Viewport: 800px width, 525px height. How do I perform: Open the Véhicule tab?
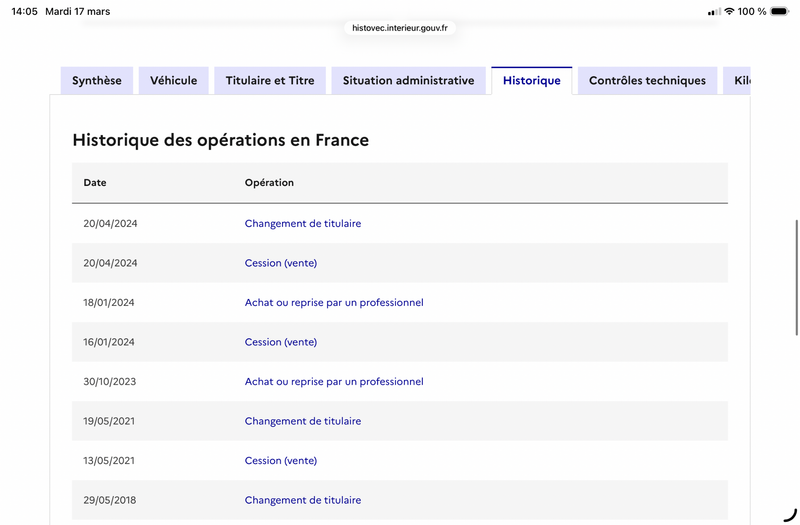(x=174, y=81)
